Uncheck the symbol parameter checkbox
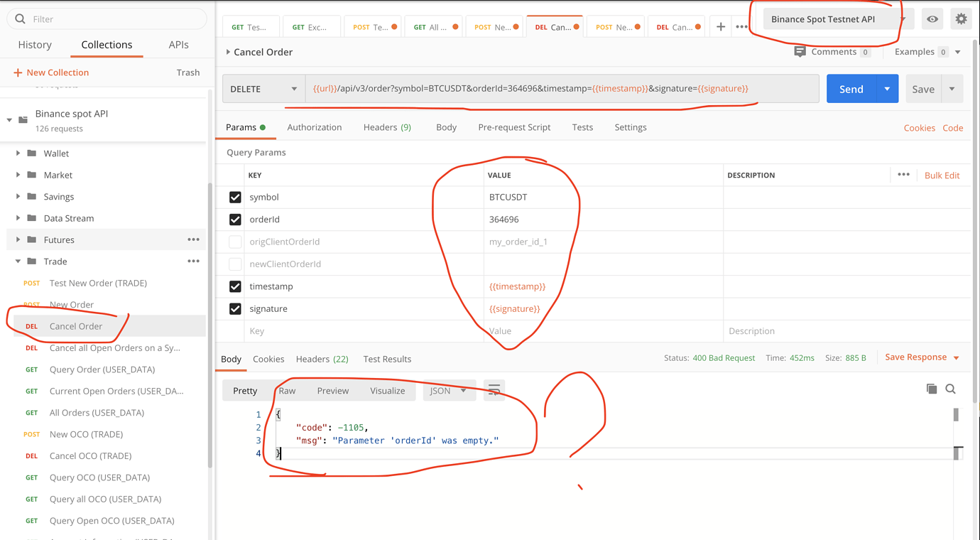Viewport: 980px width, 540px height. pos(235,198)
